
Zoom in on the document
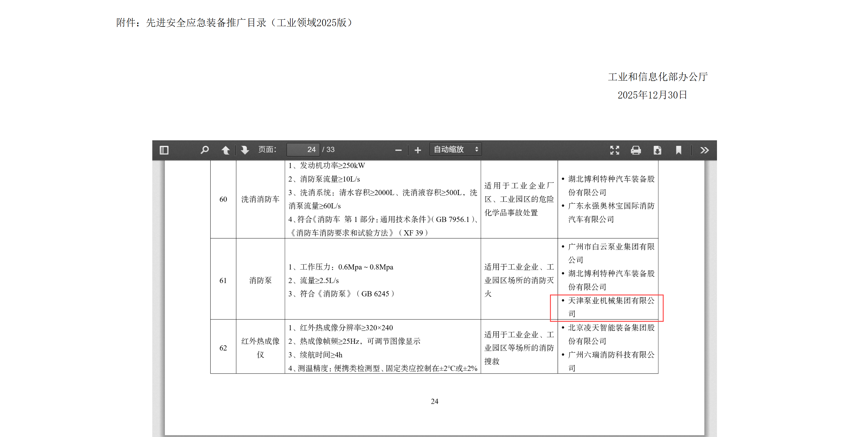coord(418,150)
